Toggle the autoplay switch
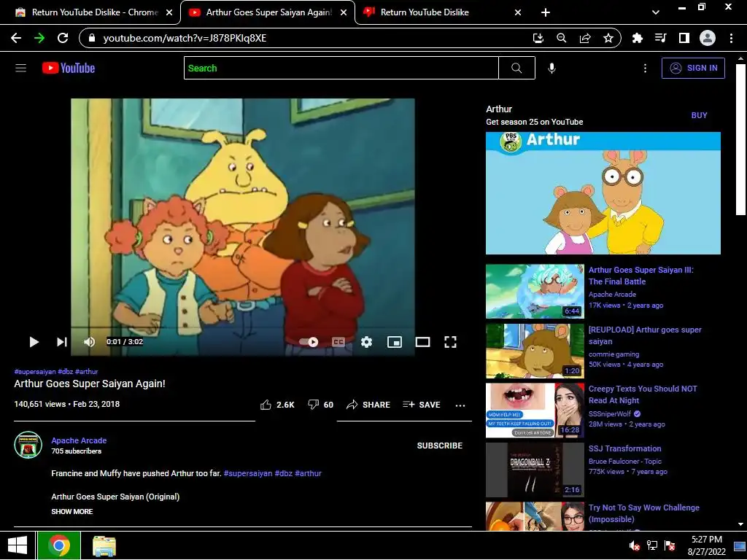 (x=309, y=342)
